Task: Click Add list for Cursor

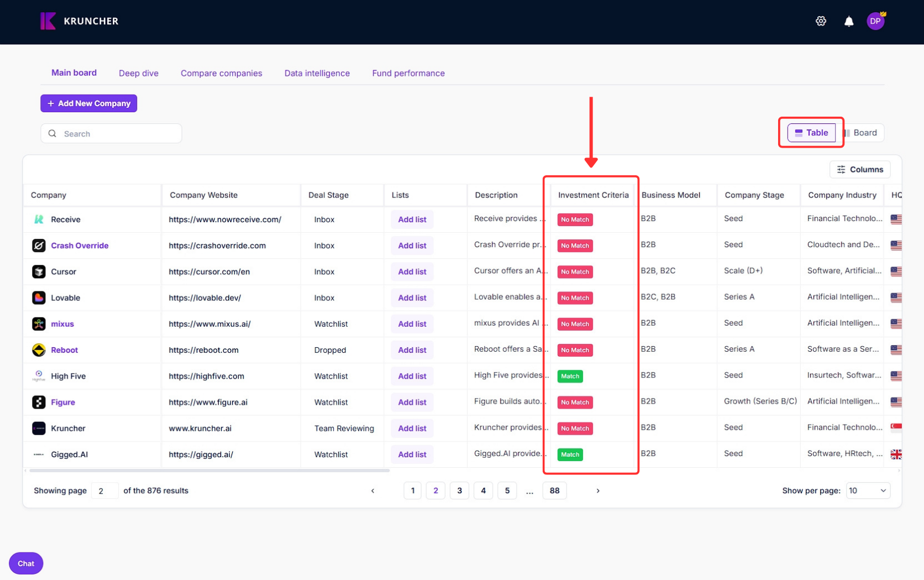Action: [x=412, y=271]
